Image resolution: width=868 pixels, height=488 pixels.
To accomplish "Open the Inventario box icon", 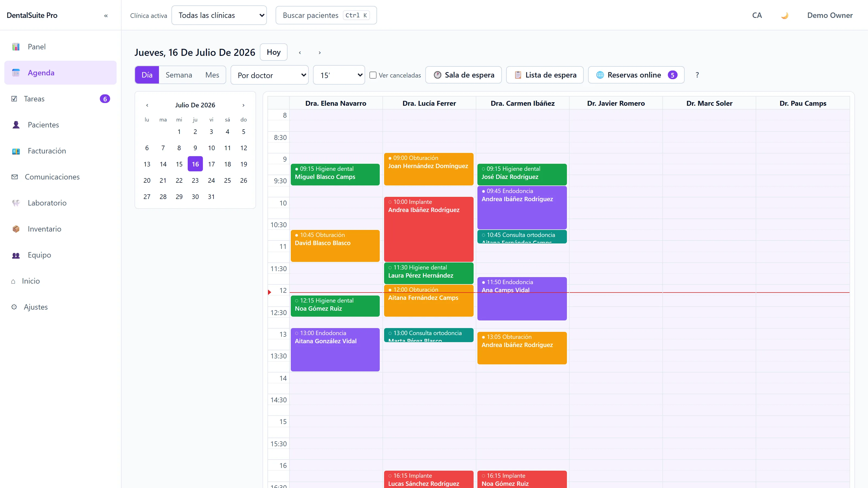I will [x=16, y=229].
